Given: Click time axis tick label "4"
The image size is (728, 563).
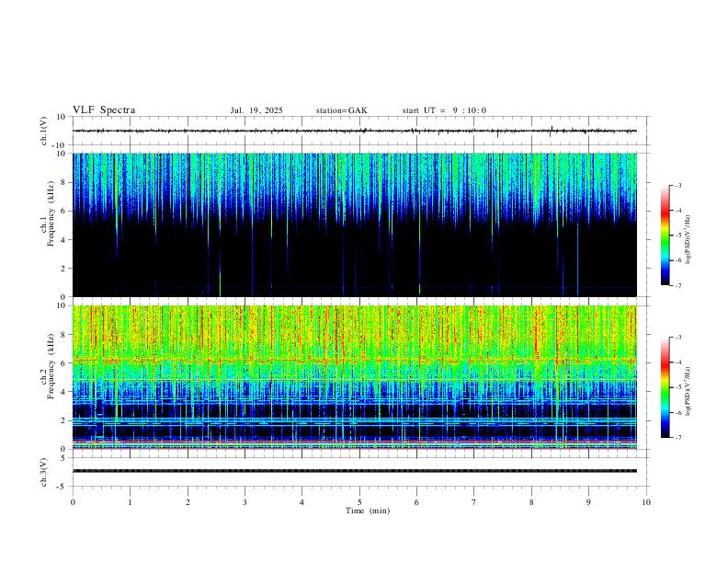Looking at the screenshot, I should pos(301,502).
